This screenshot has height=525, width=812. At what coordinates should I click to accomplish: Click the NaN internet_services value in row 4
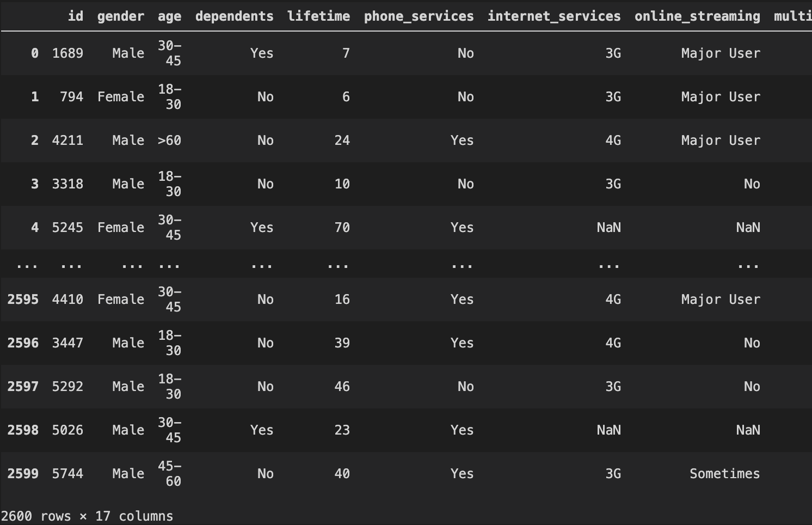click(x=608, y=227)
